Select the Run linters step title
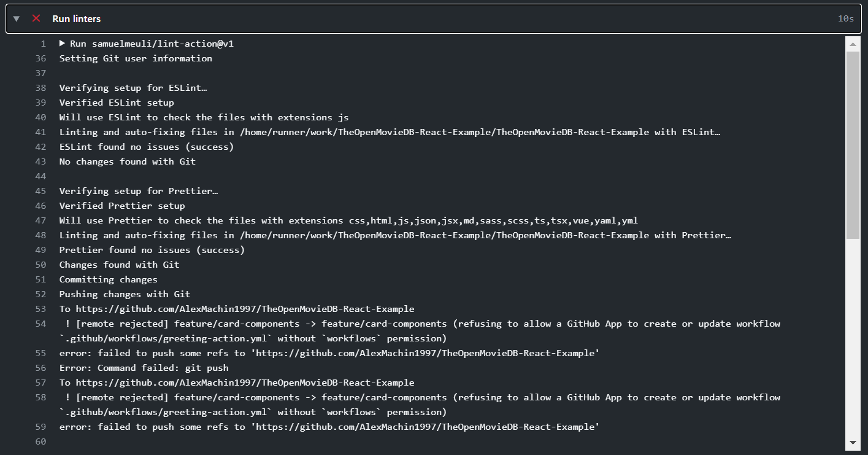The height and width of the screenshot is (455, 868). pyautogui.click(x=76, y=19)
